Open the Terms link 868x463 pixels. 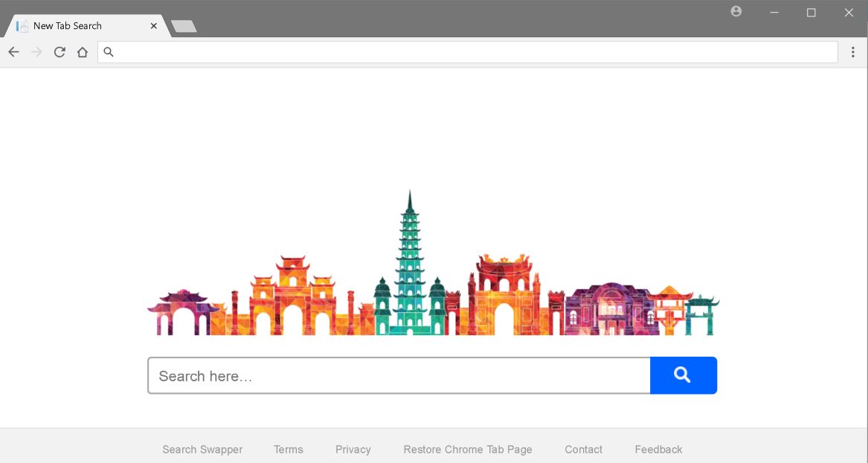289,449
